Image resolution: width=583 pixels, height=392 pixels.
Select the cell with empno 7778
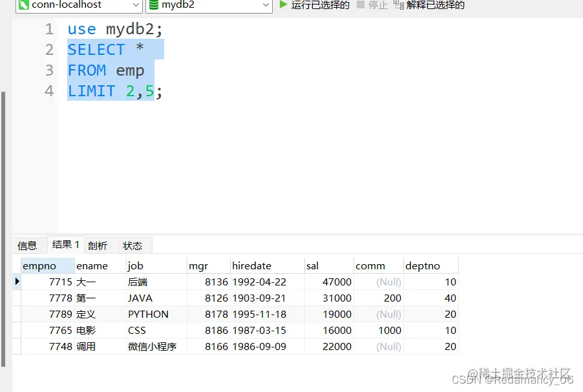click(x=48, y=298)
